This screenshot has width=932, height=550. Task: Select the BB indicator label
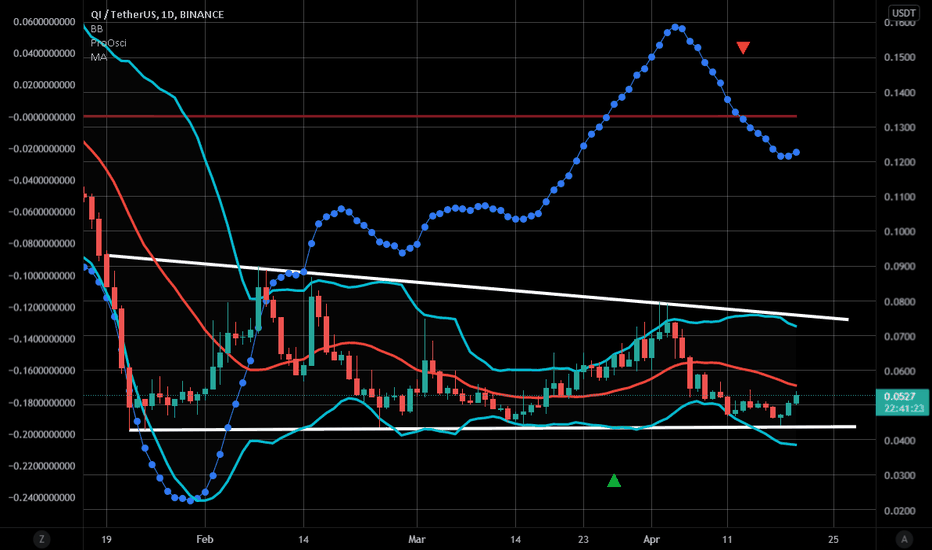pos(96,29)
